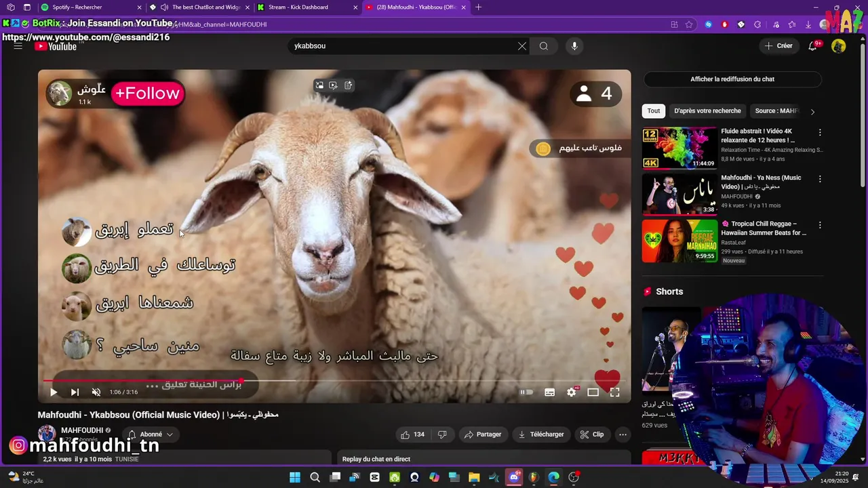
Task: Show chat replay via Afficher la rediffusion
Action: (732, 79)
